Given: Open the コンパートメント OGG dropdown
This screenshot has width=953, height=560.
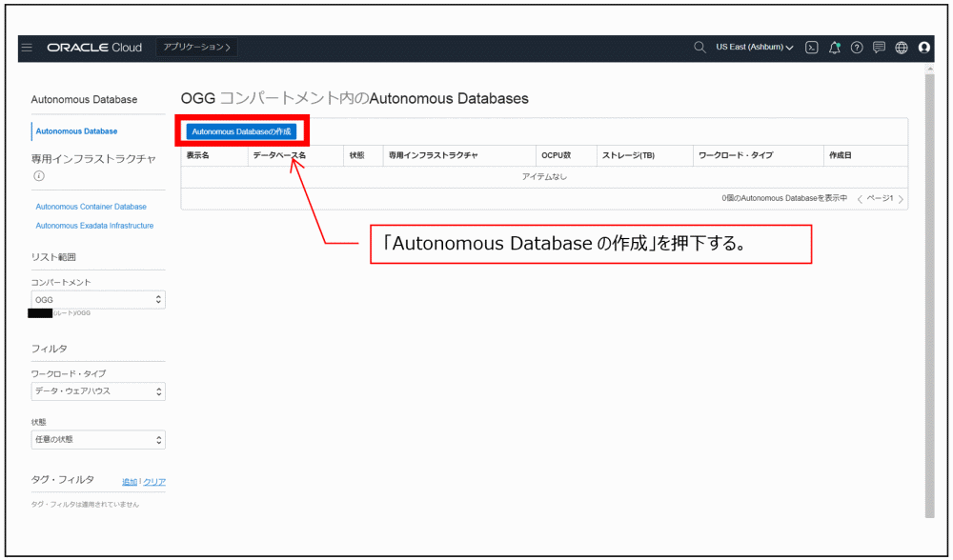Looking at the screenshot, I should [98, 299].
